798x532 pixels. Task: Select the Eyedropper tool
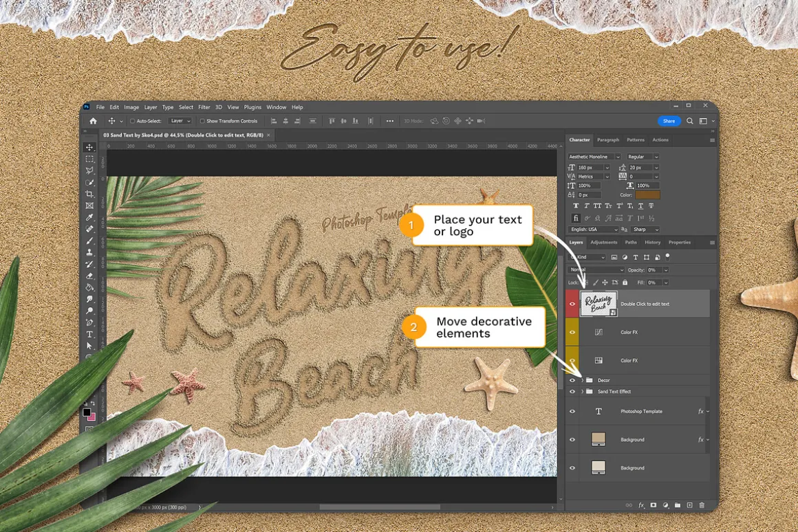click(x=89, y=217)
